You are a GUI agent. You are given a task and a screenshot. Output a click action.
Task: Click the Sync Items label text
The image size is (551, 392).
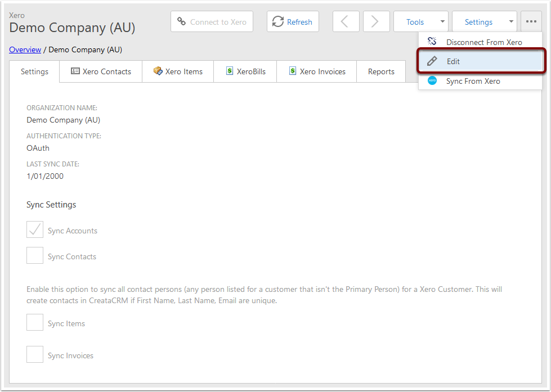pyautogui.click(x=66, y=323)
